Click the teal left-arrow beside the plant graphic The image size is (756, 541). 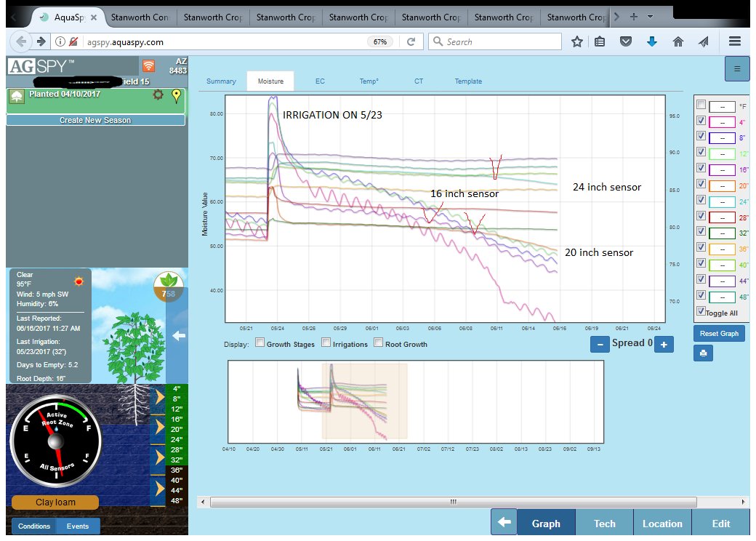click(x=179, y=336)
